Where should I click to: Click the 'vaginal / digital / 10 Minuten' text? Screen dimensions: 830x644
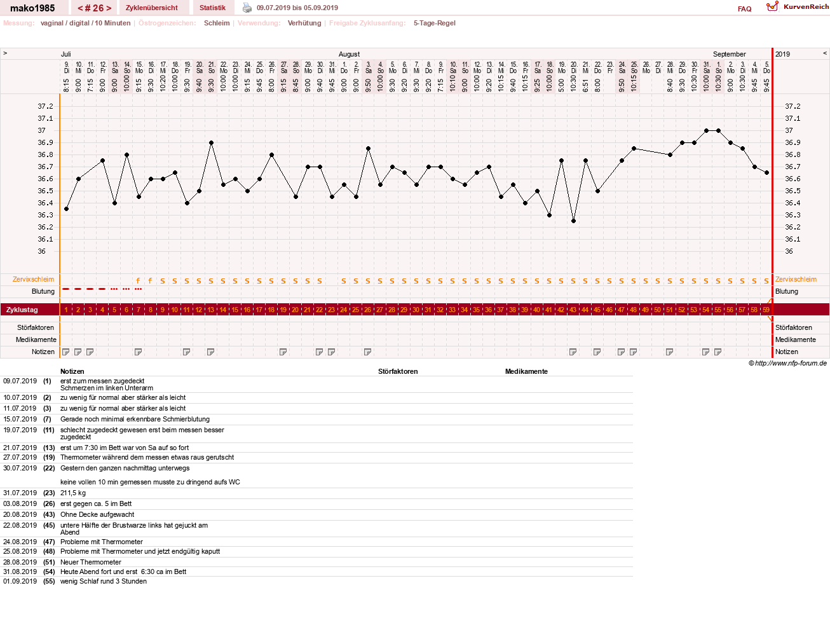pyautogui.click(x=86, y=23)
